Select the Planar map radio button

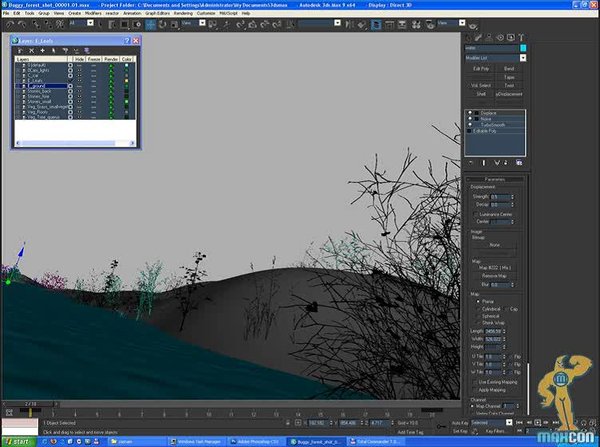(478, 302)
